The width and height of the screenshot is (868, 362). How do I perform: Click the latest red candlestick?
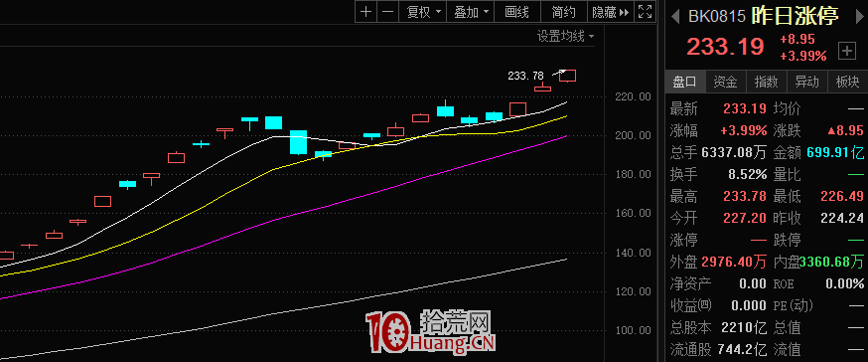(x=567, y=76)
